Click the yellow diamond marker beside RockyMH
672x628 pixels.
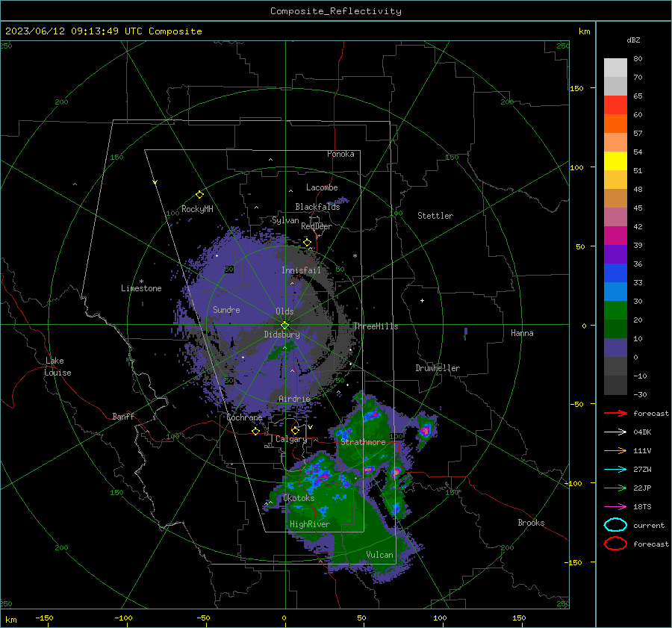[199, 195]
